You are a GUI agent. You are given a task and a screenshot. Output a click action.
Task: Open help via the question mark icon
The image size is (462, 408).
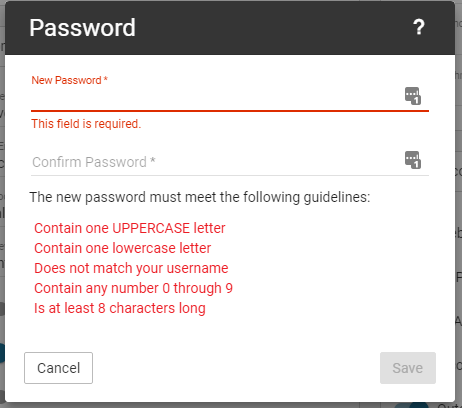click(419, 27)
